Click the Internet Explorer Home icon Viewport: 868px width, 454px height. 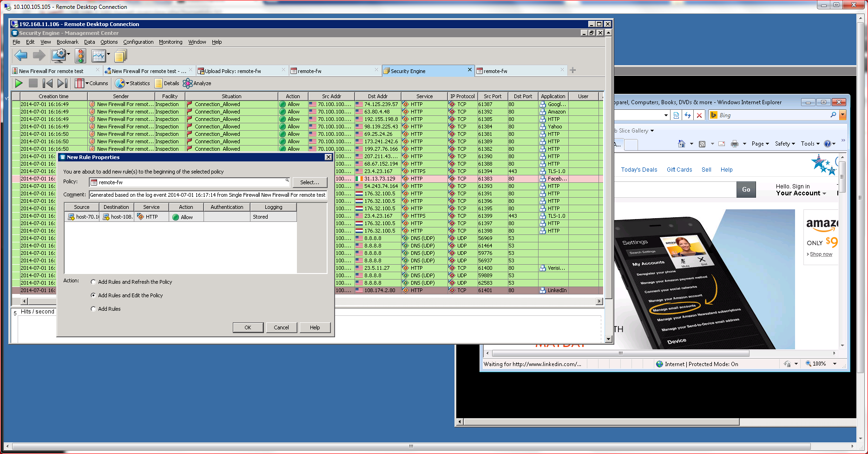[x=682, y=144]
